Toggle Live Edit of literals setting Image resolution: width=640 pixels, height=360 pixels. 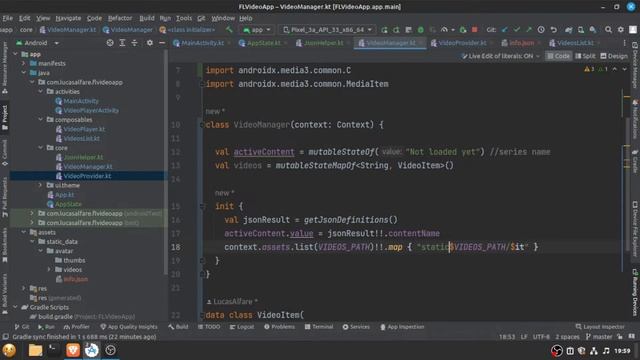coord(500,56)
